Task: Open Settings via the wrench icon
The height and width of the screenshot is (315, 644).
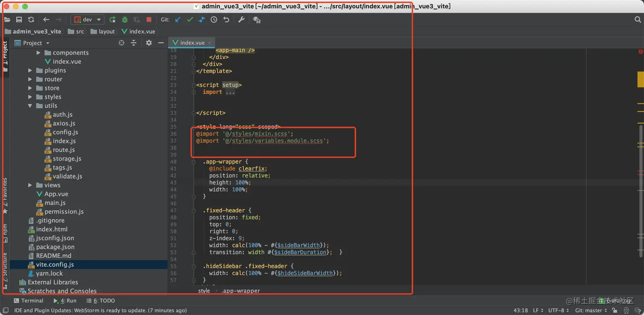Action: pyautogui.click(x=241, y=20)
